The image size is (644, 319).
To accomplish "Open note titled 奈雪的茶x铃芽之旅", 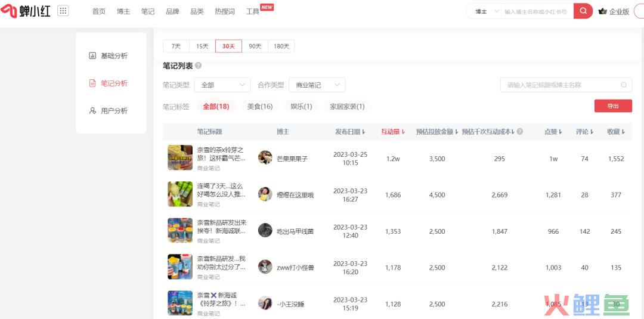I will (x=221, y=154).
